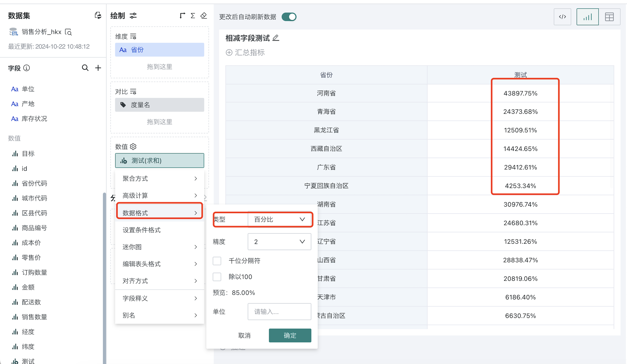The image size is (627, 364).
Task: Click the ETL dataset icon
Action: [x=13, y=32]
